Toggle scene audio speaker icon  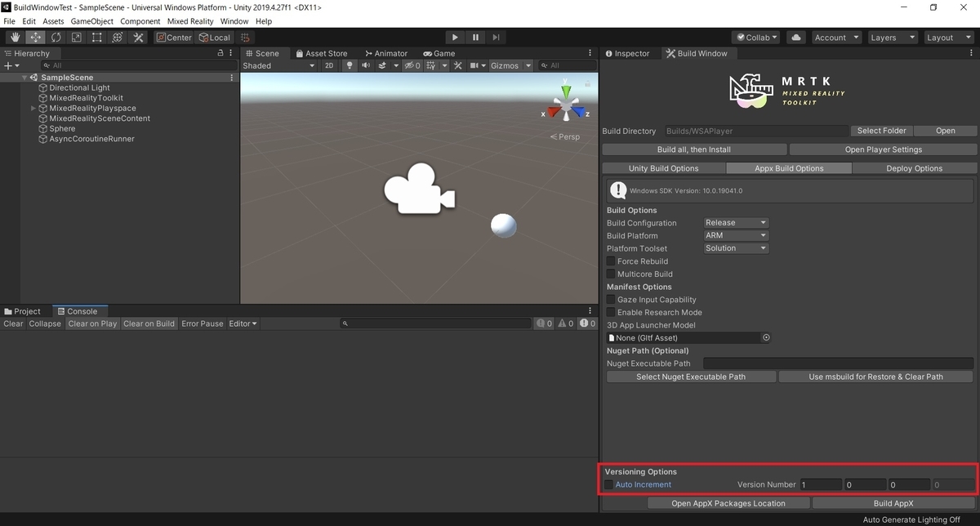[x=366, y=65]
